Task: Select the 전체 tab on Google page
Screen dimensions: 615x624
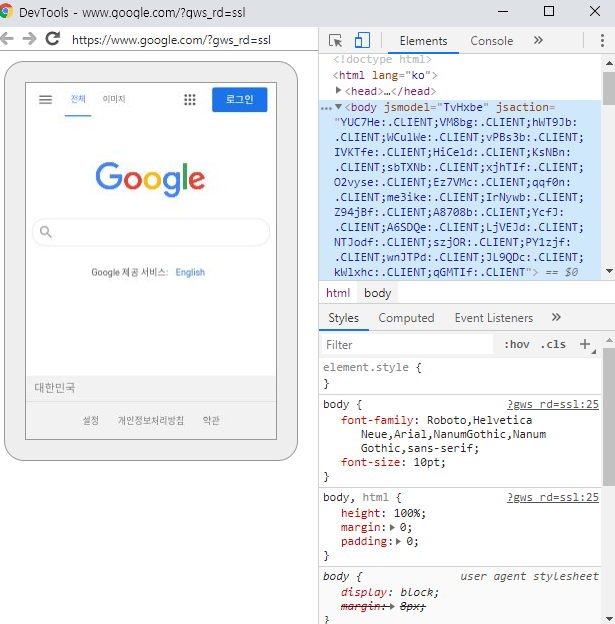Action: (78, 99)
